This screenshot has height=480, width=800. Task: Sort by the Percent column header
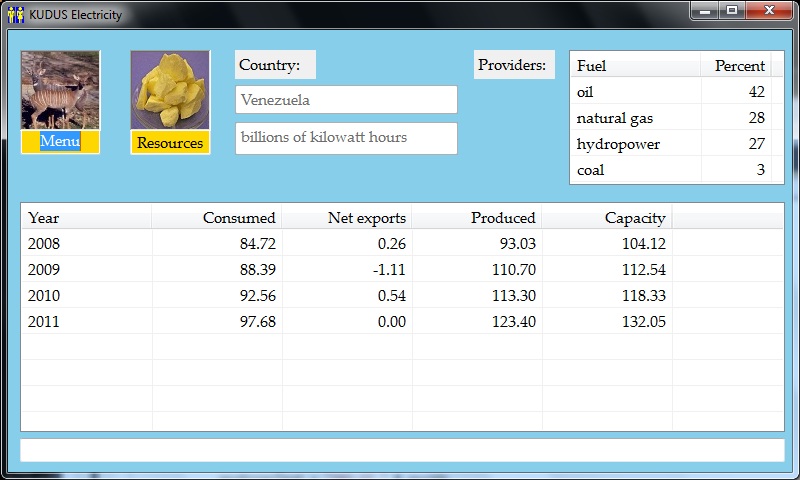[x=736, y=65]
